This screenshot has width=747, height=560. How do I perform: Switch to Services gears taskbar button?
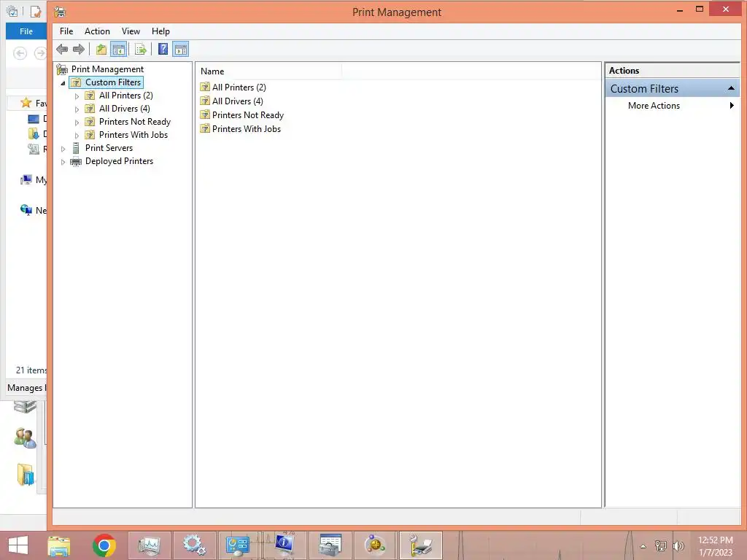point(194,545)
